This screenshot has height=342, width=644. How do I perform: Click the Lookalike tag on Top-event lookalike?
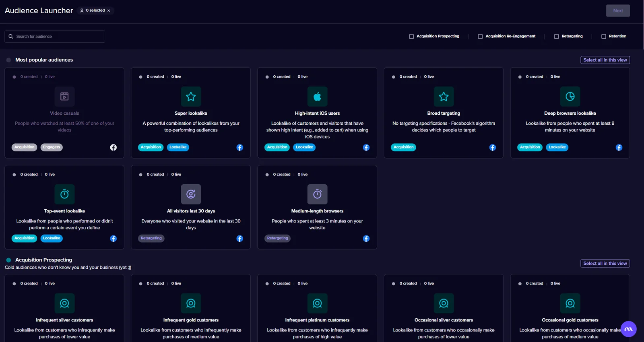click(52, 238)
